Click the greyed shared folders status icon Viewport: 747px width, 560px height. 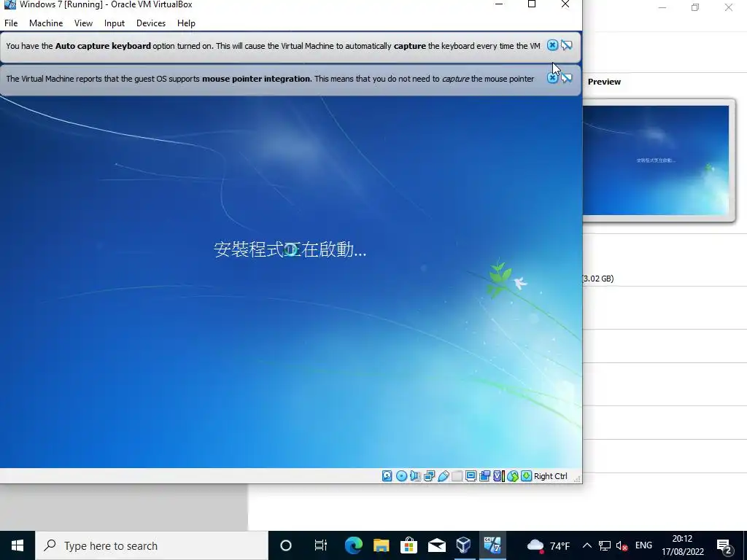click(457, 475)
